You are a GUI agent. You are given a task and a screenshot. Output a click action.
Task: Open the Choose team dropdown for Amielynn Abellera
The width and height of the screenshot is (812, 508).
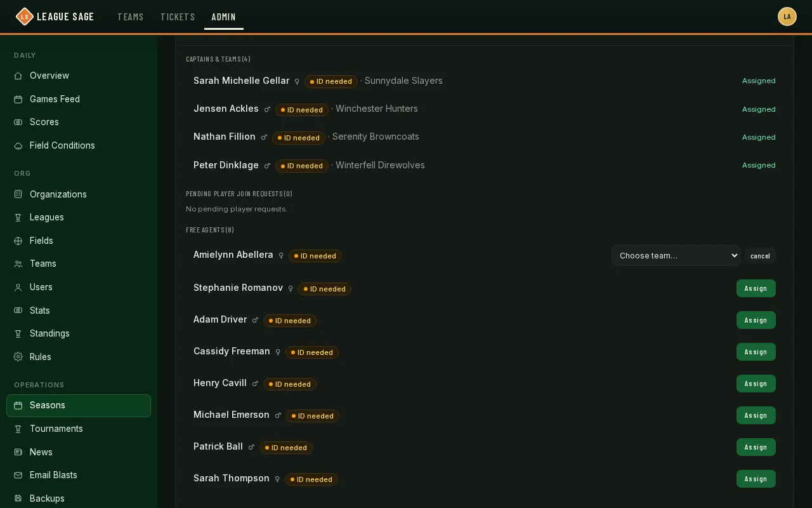[x=676, y=255]
